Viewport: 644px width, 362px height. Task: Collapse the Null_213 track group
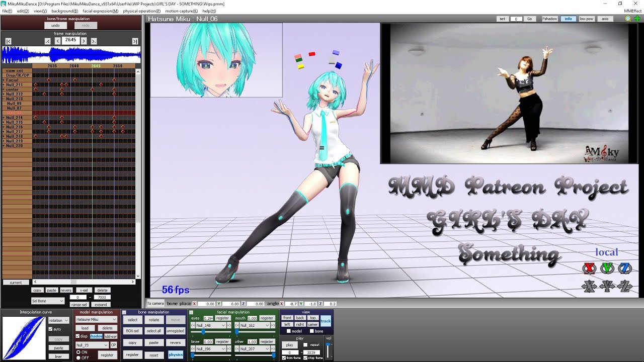pos(4,99)
